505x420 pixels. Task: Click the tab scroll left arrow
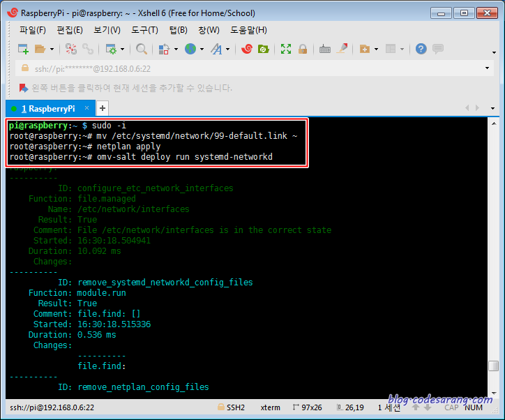(467, 108)
